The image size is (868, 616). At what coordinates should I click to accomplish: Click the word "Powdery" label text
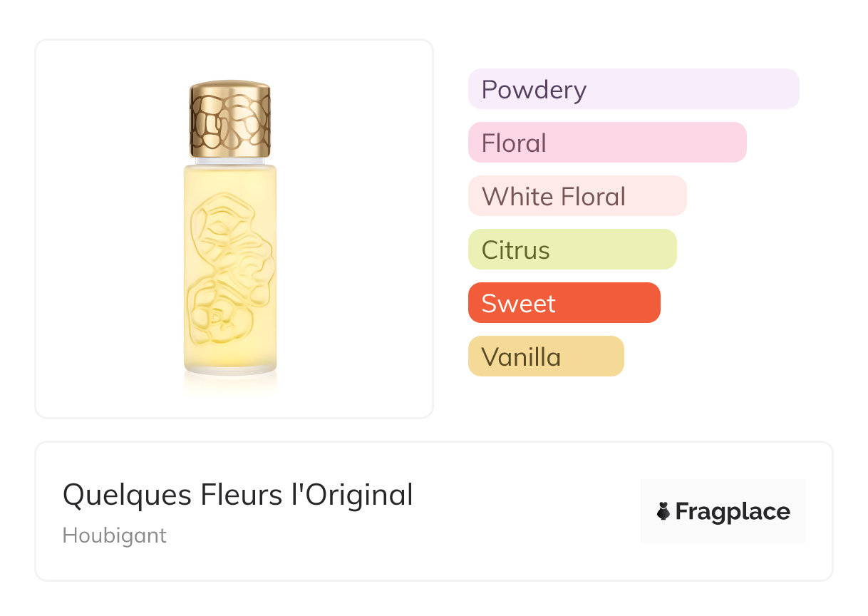click(534, 90)
